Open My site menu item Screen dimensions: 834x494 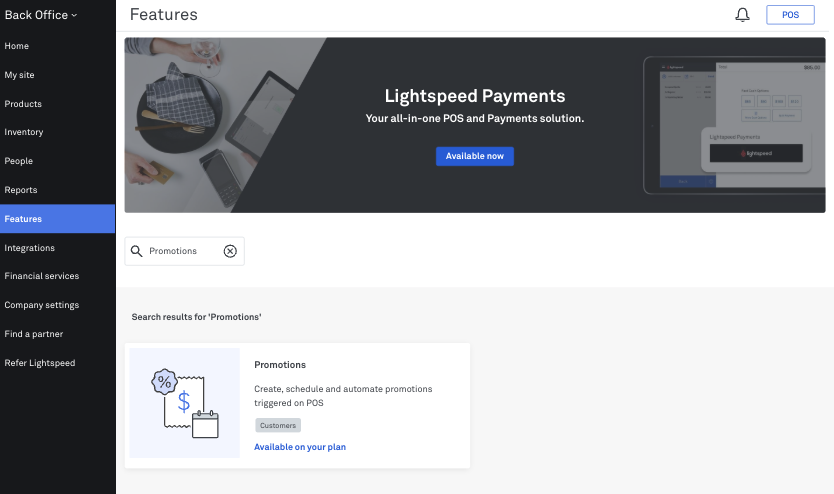pyautogui.click(x=19, y=75)
